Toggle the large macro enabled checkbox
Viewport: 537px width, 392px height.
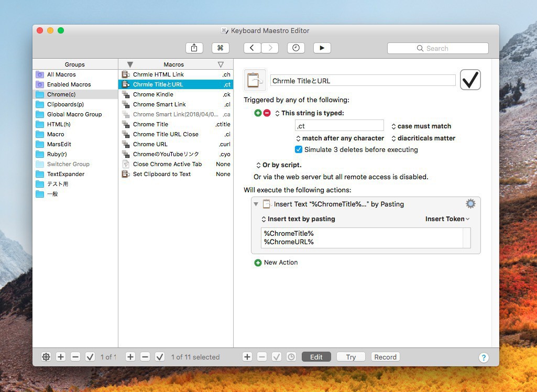[470, 80]
